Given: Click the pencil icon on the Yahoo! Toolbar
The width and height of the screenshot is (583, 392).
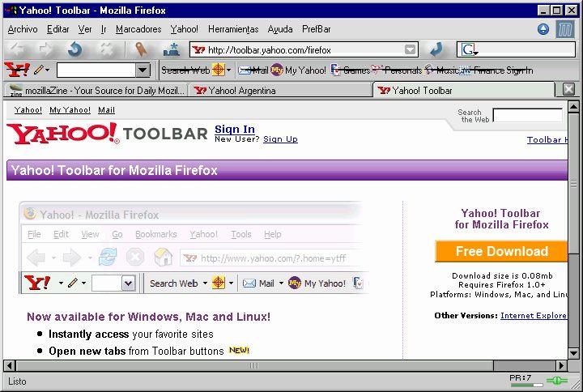Looking at the screenshot, I should coord(38,70).
